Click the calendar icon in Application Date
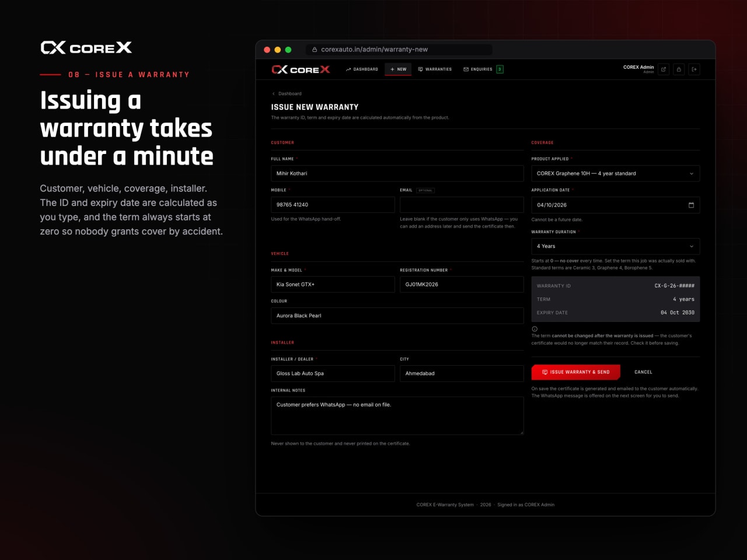Viewport: 747px width, 560px height. tap(691, 205)
